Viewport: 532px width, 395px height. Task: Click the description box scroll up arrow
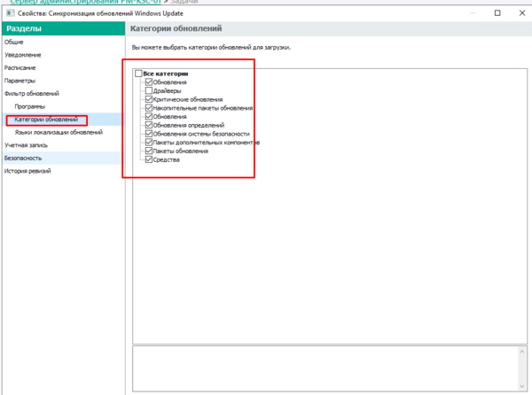click(x=522, y=352)
